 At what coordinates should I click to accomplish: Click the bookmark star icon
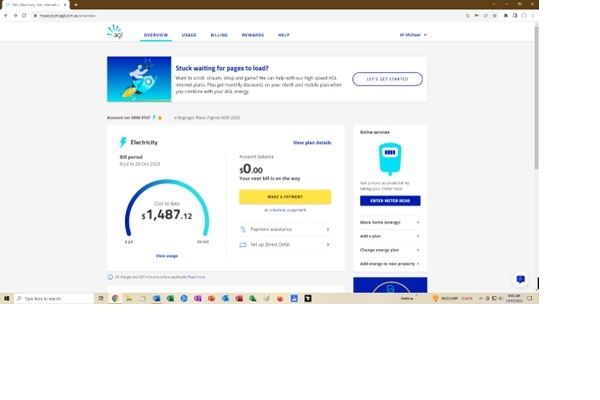click(x=495, y=15)
